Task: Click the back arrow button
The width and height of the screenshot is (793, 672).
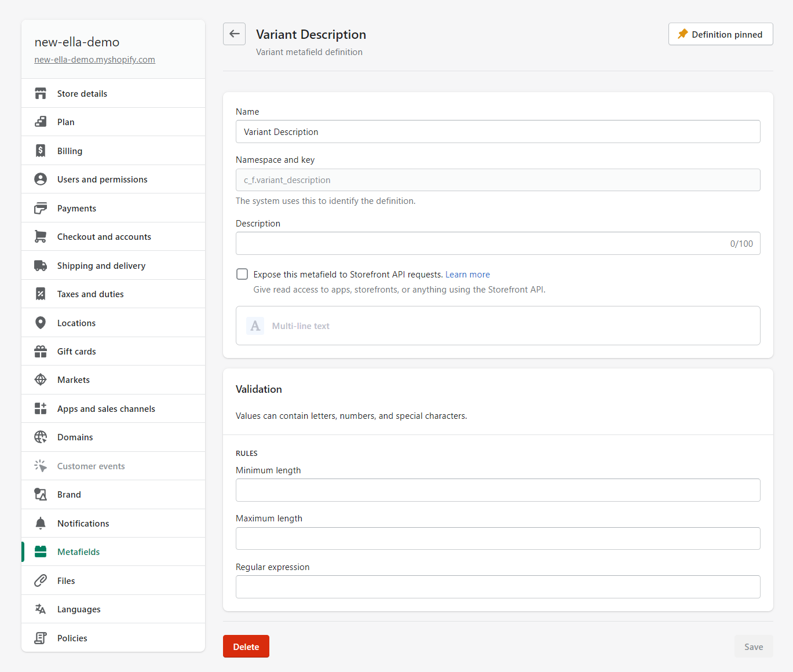Action: coord(234,34)
